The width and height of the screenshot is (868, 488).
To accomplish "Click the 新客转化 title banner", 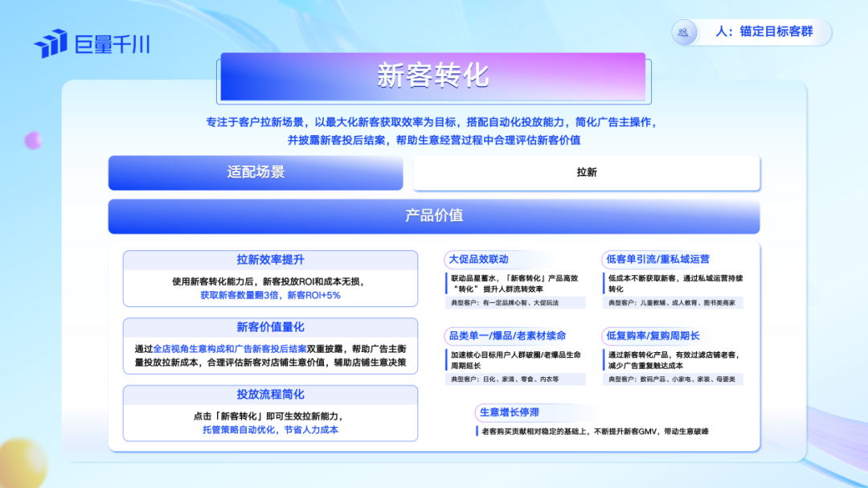I will point(433,76).
